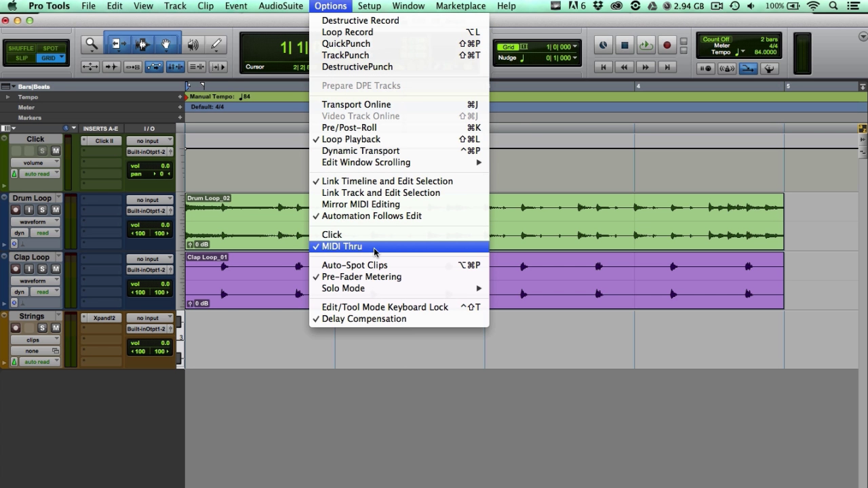Solo the Drum Loop track
The image size is (868, 488).
coord(42,210)
